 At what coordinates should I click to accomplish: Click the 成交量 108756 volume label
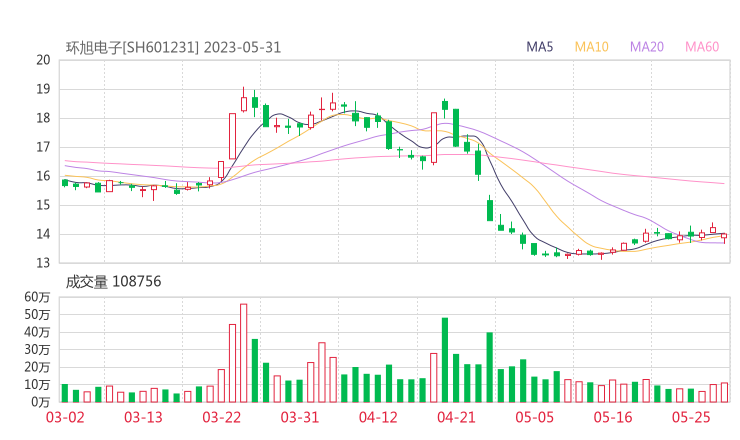113,281
